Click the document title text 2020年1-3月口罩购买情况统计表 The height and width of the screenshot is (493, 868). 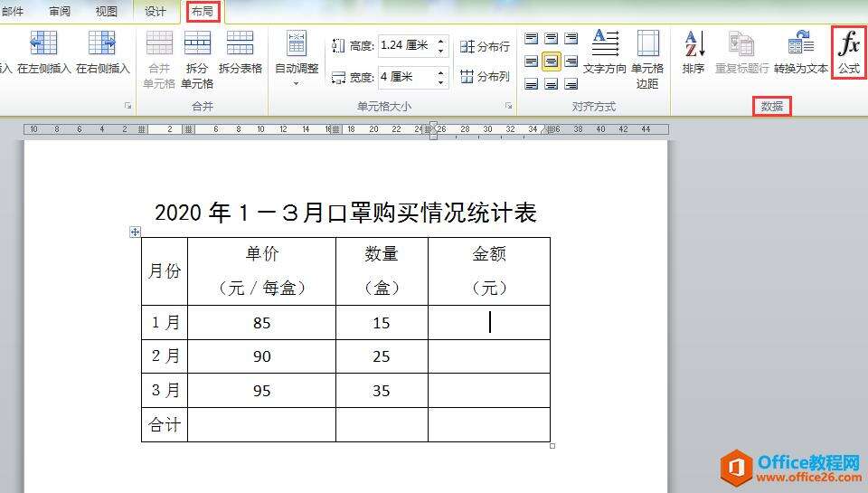tap(345, 213)
